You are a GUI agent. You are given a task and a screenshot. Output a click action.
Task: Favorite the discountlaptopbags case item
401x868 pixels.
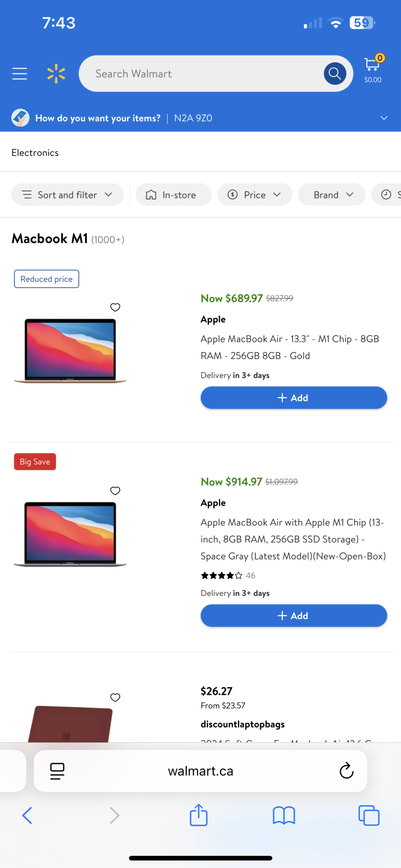pyautogui.click(x=115, y=697)
